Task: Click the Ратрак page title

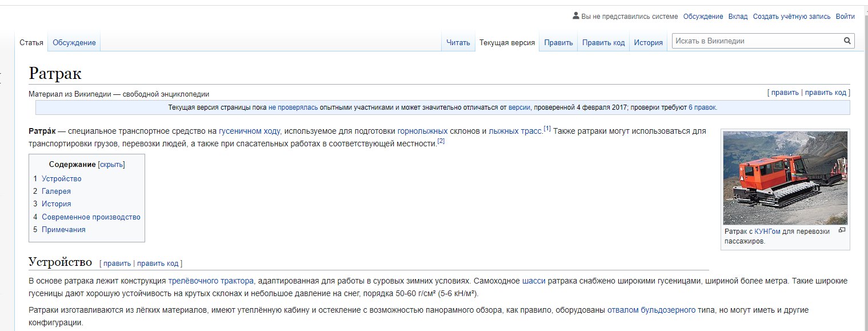Action: coord(55,73)
